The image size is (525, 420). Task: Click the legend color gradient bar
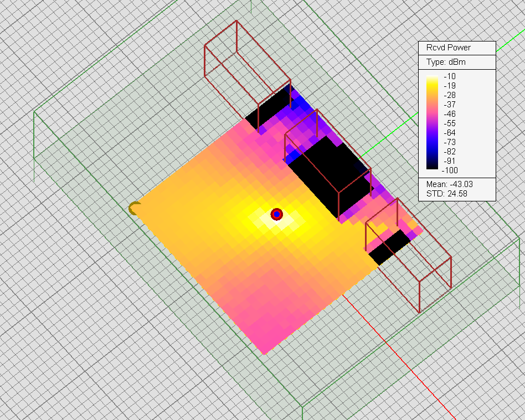[x=433, y=123]
